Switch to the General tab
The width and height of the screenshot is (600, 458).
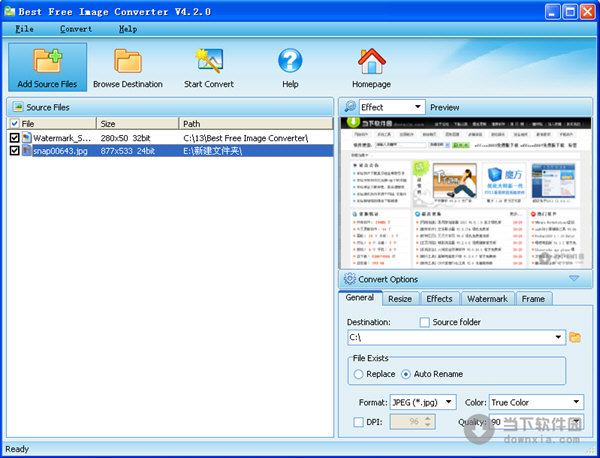coord(360,297)
